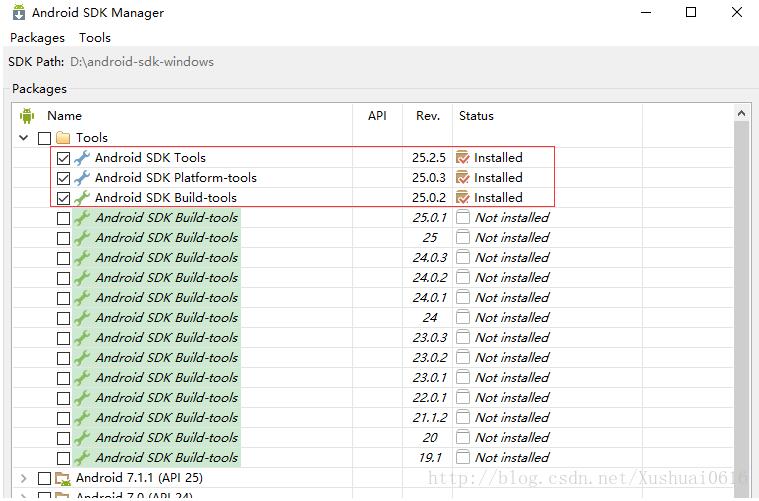
Task: Click the wrench icon beside Android SDK Tools
Action: [x=82, y=158]
